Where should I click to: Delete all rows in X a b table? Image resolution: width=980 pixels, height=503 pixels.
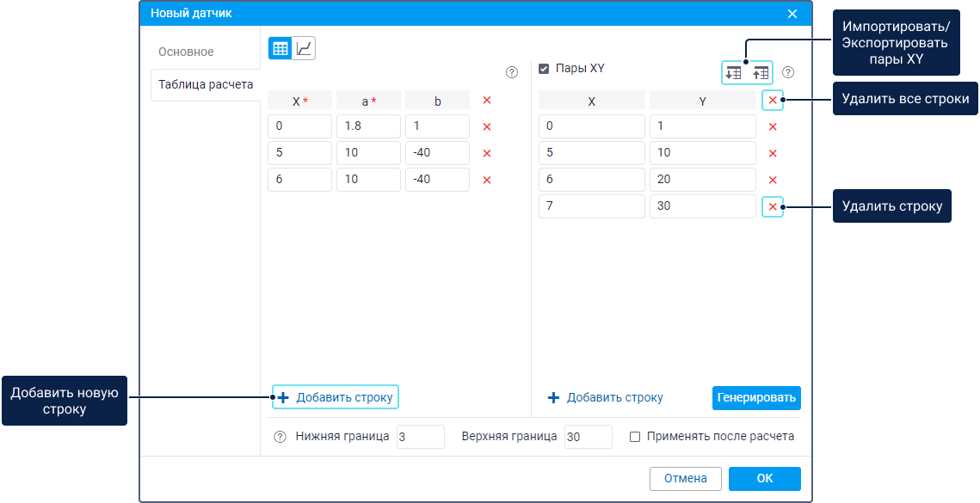pos(487,100)
